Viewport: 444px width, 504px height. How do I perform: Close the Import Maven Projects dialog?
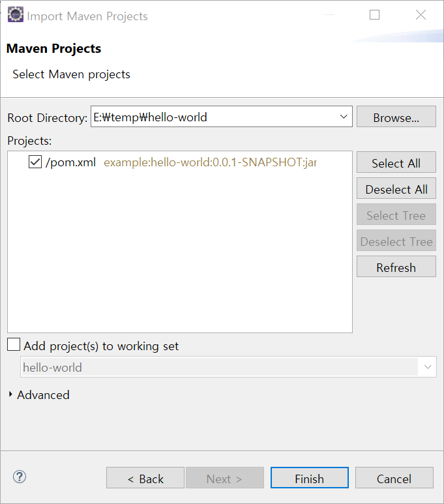coord(421,15)
